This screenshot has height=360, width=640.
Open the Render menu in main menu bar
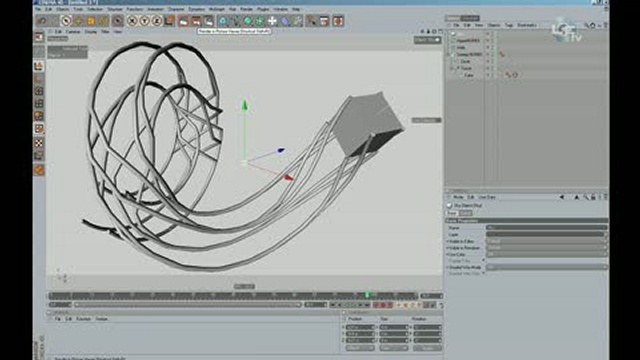(247, 9)
